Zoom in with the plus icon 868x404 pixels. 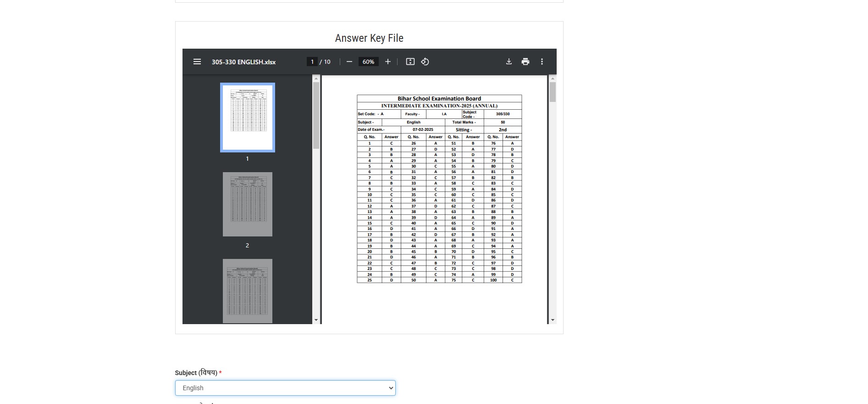388,62
